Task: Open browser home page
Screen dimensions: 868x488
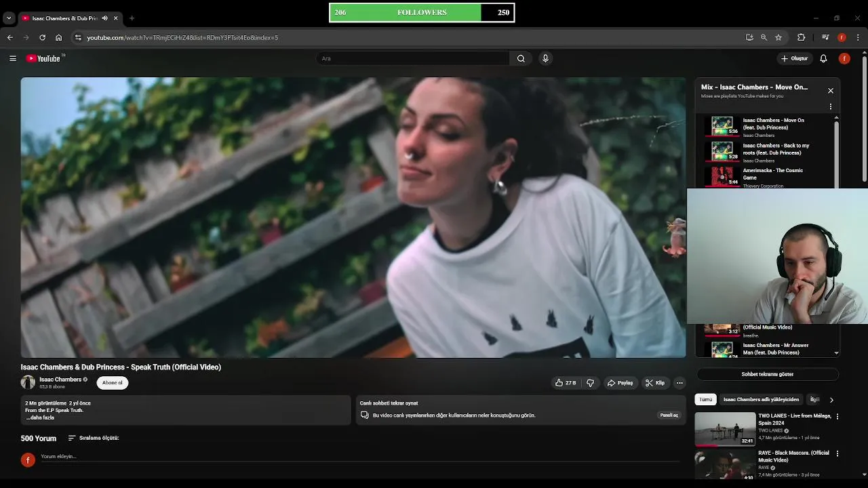Action: (x=59, y=37)
